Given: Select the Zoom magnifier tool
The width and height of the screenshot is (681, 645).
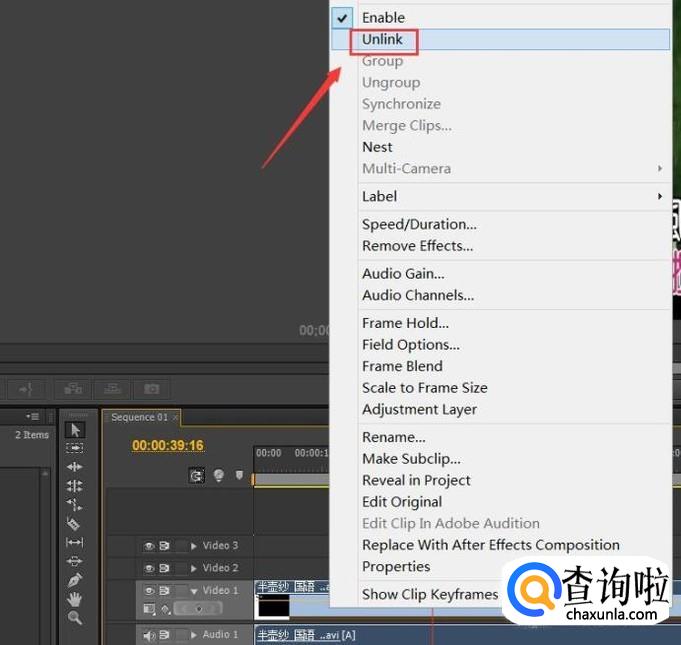Looking at the screenshot, I should tap(75, 617).
